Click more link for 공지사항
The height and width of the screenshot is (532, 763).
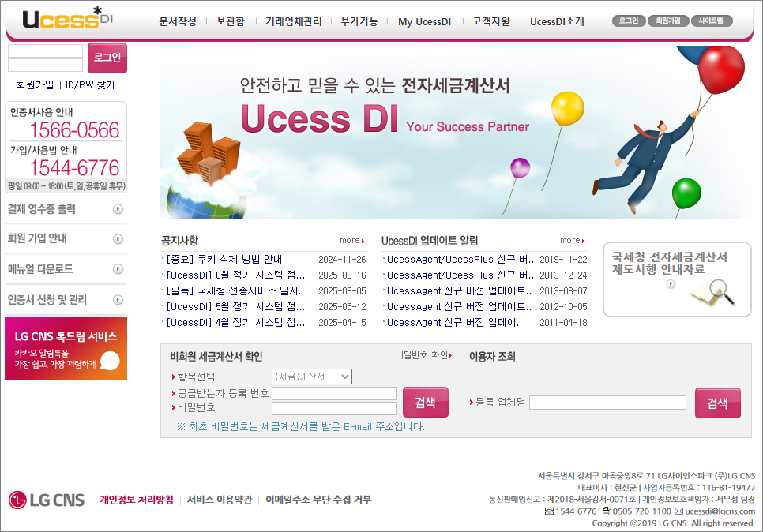click(351, 240)
